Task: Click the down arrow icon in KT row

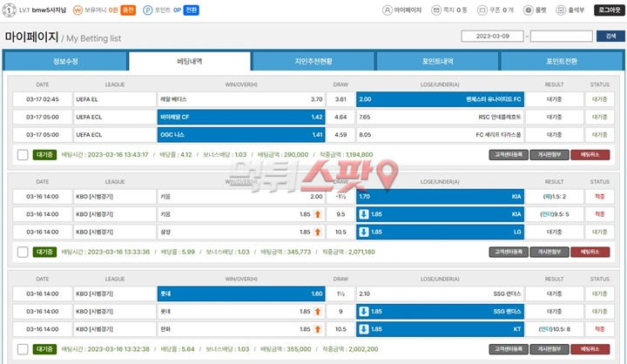Action: click(x=363, y=329)
